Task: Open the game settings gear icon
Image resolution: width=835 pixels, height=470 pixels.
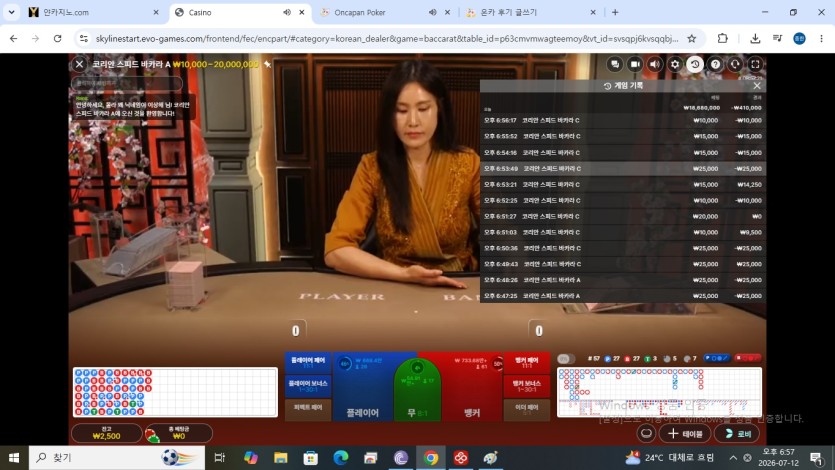Action: (675, 64)
